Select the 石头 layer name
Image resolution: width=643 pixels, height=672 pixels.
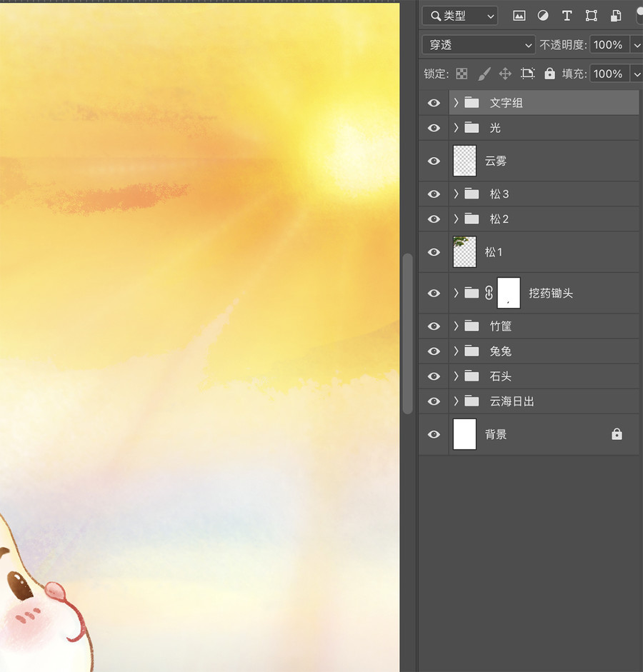[x=501, y=376]
